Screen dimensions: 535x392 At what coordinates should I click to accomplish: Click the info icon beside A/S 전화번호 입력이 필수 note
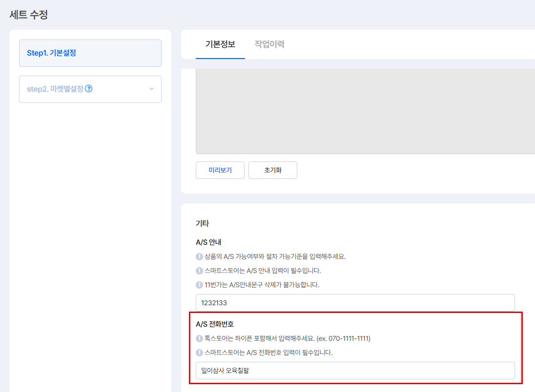click(x=199, y=353)
